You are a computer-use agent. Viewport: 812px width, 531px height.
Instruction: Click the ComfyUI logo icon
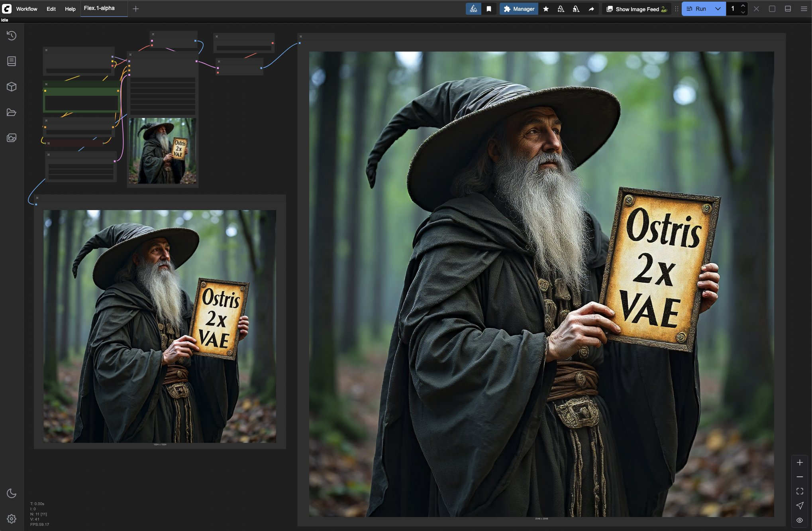coord(7,8)
